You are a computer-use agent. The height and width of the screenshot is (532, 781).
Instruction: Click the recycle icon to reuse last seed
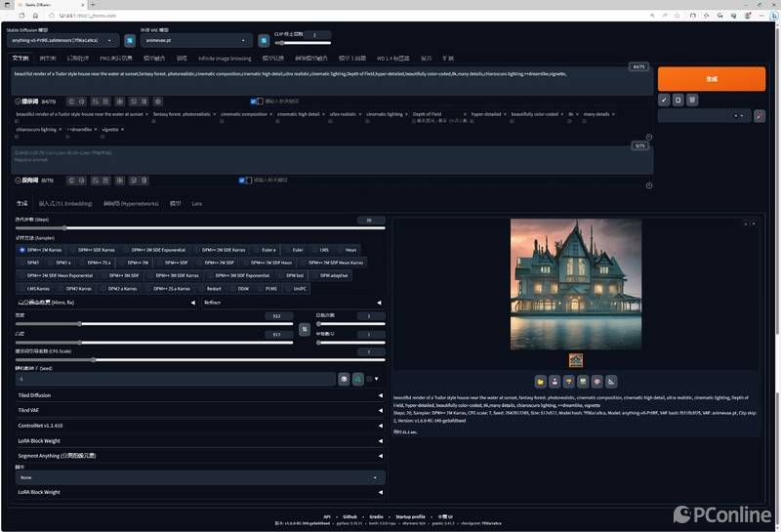(358, 378)
